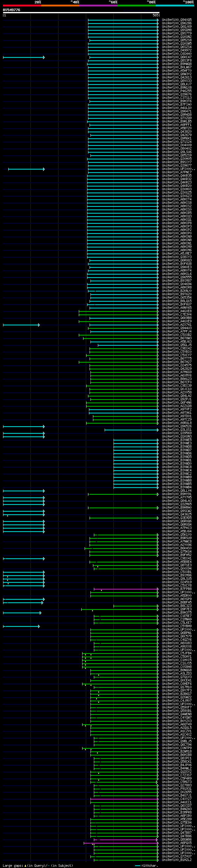Select hit UniRef100_Q9ZPJ1

[x=177, y=399]
